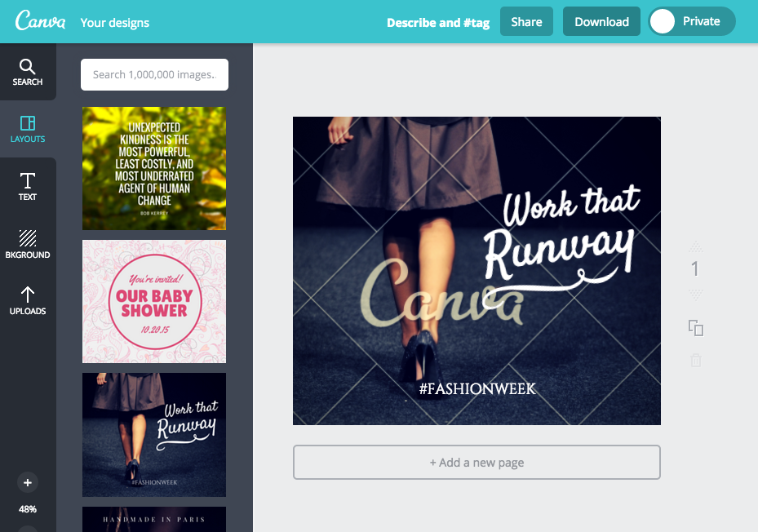Move page down with the arrow
758x532 pixels.
tap(696, 295)
